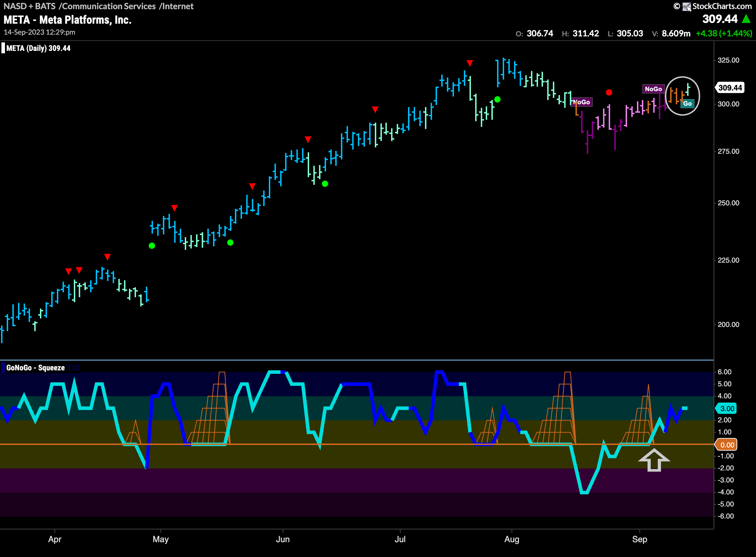Click the 275.00 price axis label
756x557 pixels.
[x=728, y=151]
